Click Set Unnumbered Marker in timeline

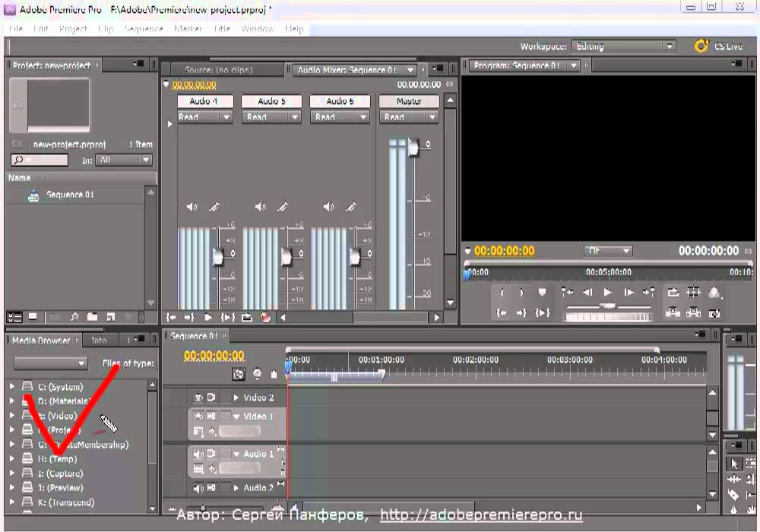coord(274,374)
